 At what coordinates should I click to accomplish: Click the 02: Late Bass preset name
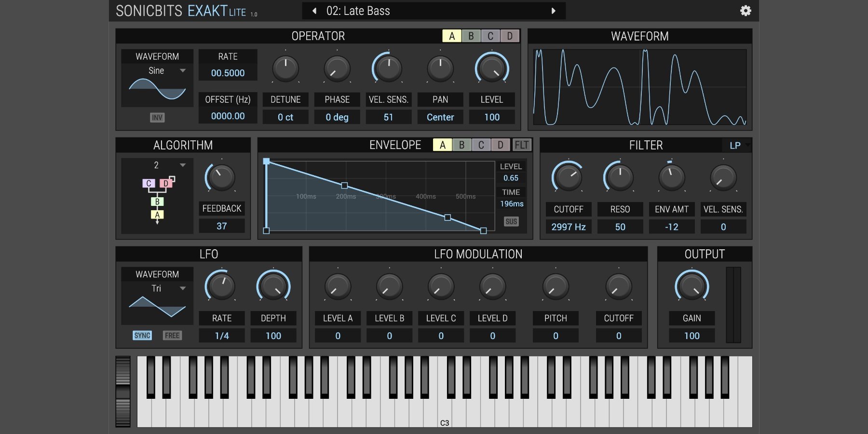click(358, 11)
